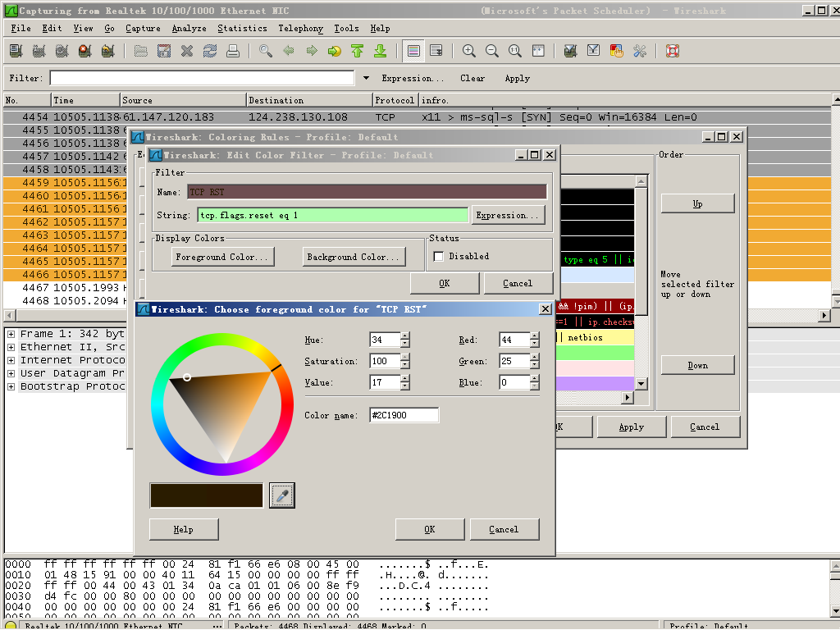This screenshot has height=630, width=840.
Task: Open the Capture menu
Action: click(143, 29)
